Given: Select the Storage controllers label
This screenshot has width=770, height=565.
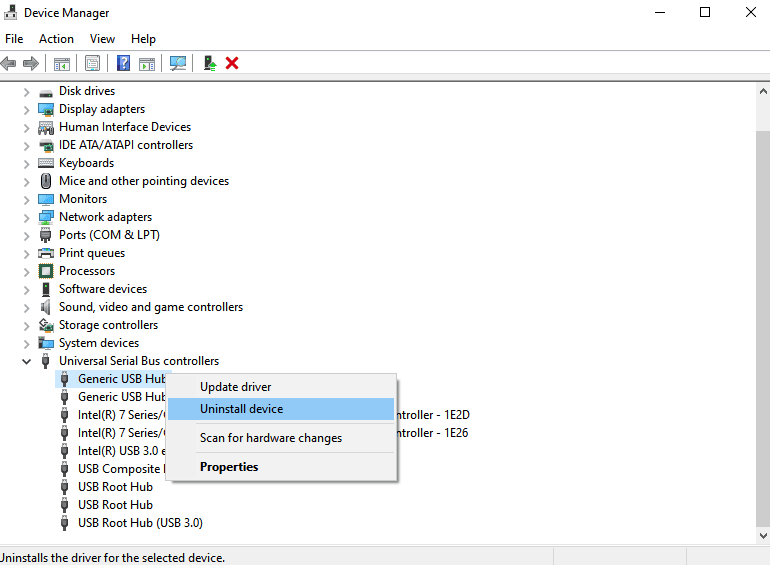Looking at the screenshot, I should [109, 325].
